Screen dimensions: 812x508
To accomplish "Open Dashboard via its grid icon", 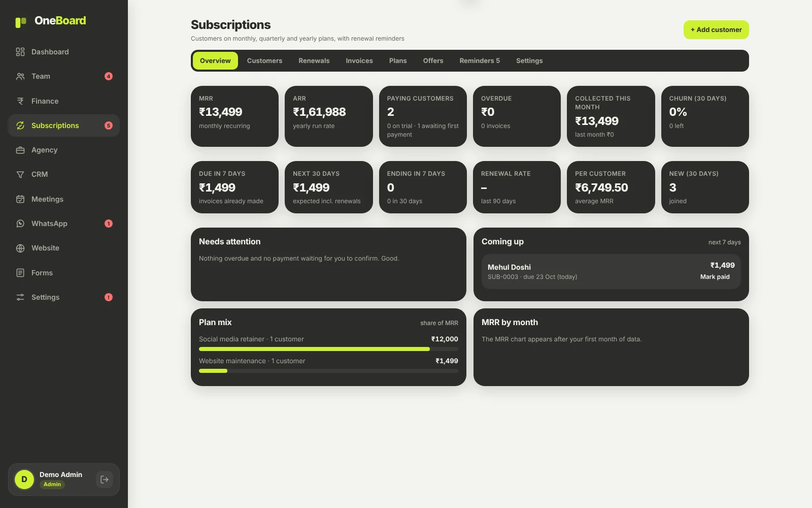I will 20,52.
